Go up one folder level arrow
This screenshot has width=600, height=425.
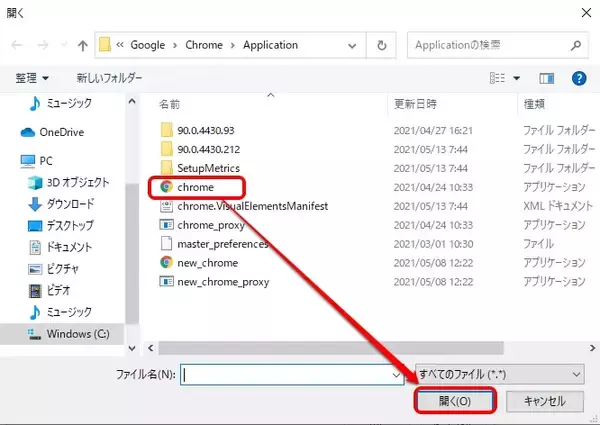[80, 45]
